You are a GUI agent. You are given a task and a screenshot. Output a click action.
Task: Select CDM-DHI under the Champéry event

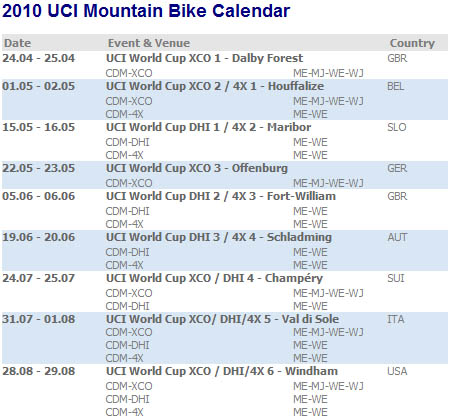[x=127, y=306]
